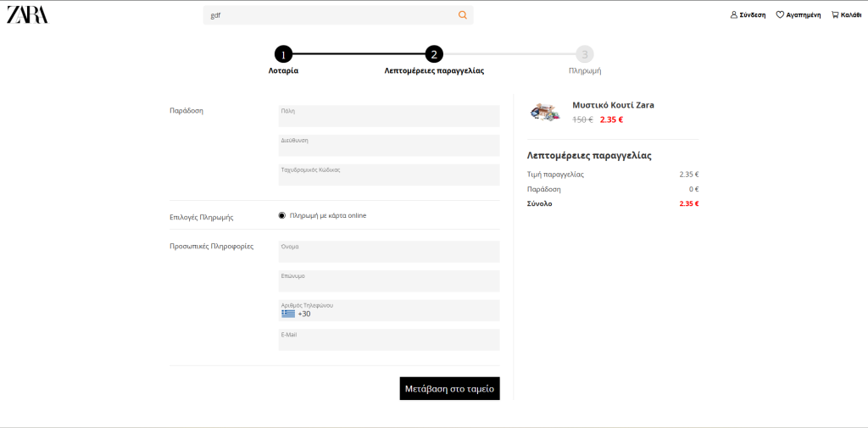Select step 2 Λεπτομέρειες παραγγελίας
The width and height of the screenshot is (868, 428).
(434, 54)
